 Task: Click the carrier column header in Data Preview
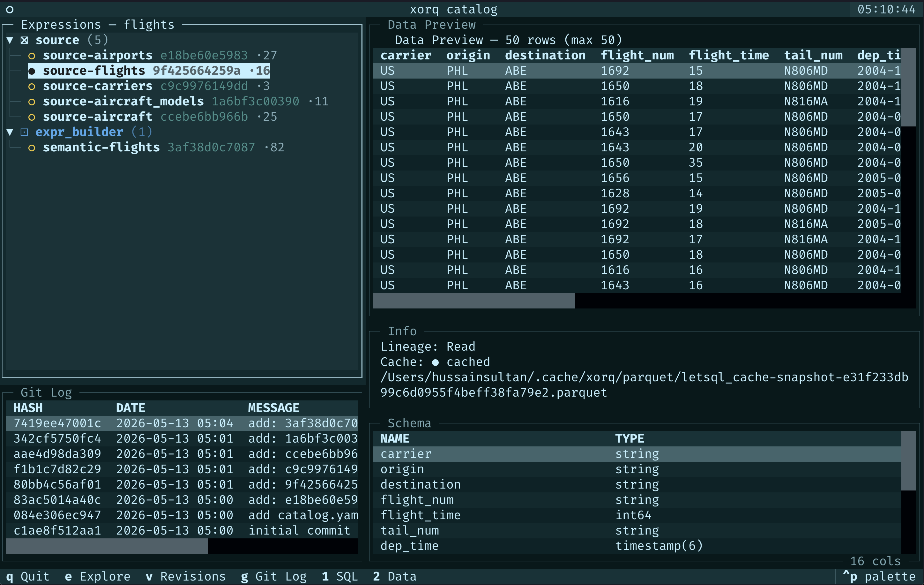406,55
